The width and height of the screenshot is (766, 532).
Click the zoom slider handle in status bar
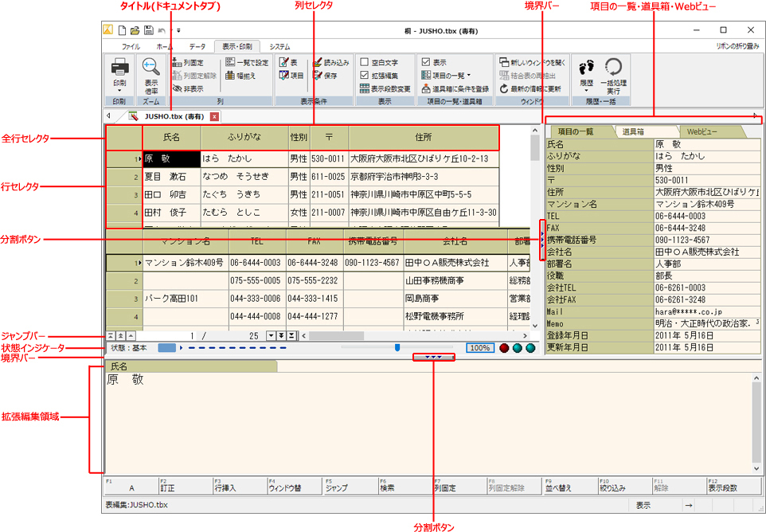pos(397,347)
